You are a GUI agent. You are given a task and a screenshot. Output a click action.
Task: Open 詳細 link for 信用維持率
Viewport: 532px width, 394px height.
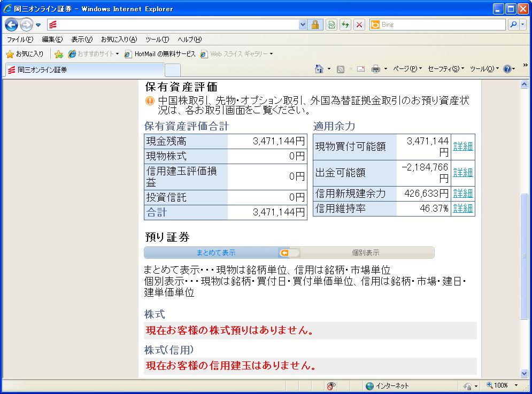(462, 208)
